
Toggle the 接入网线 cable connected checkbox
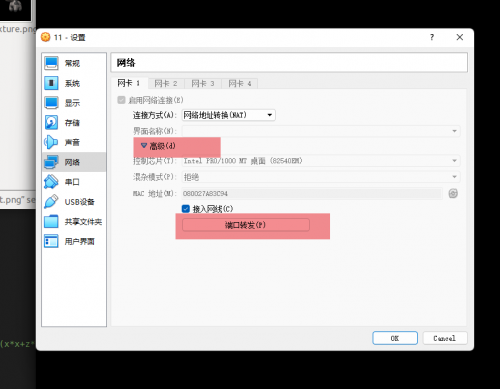(x=186, y=209)
